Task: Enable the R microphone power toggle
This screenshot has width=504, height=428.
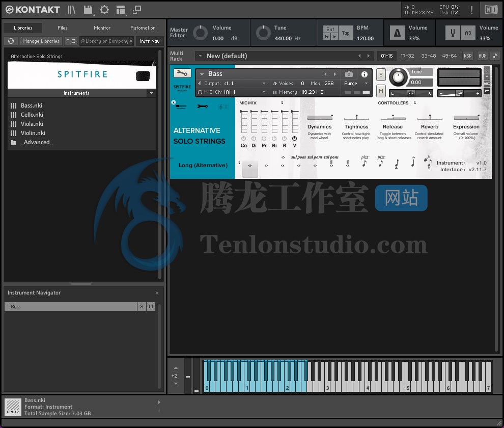Action: 285,139
